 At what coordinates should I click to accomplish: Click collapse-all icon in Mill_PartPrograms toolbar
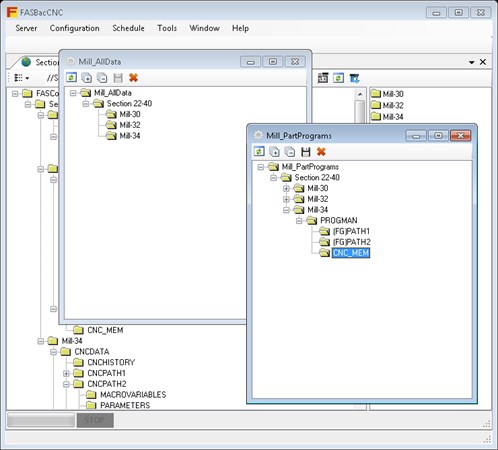click(x=290, y=152)
